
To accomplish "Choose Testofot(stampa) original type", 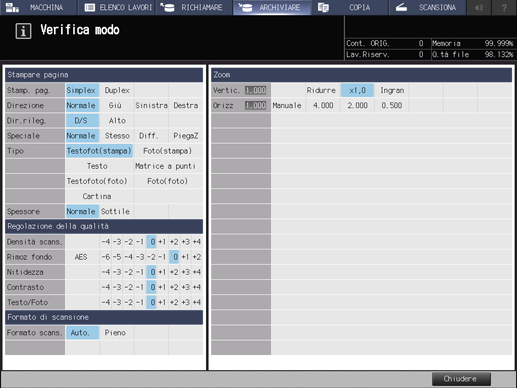I will tap(99, 151).
